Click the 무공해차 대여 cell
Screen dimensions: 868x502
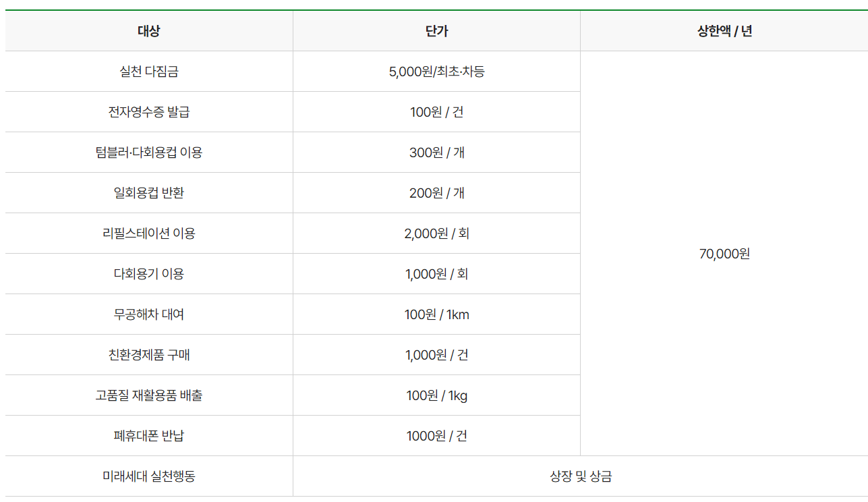[x=149, y=314]
